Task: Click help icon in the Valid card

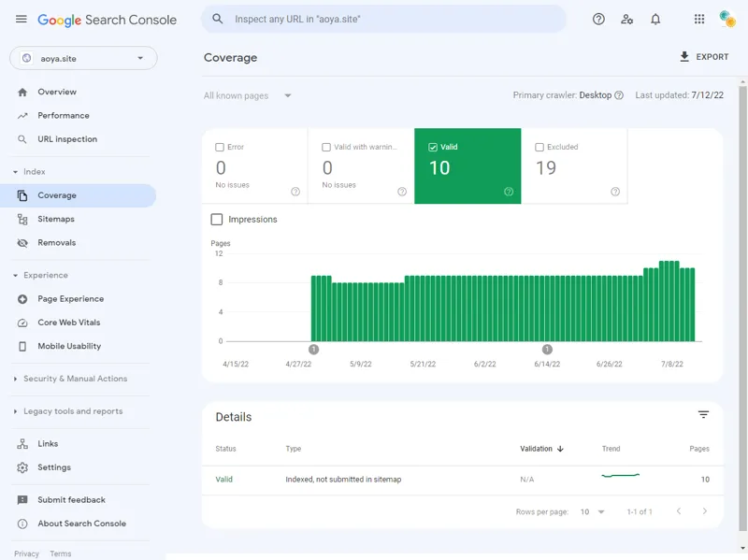Action: coord(509,192)
